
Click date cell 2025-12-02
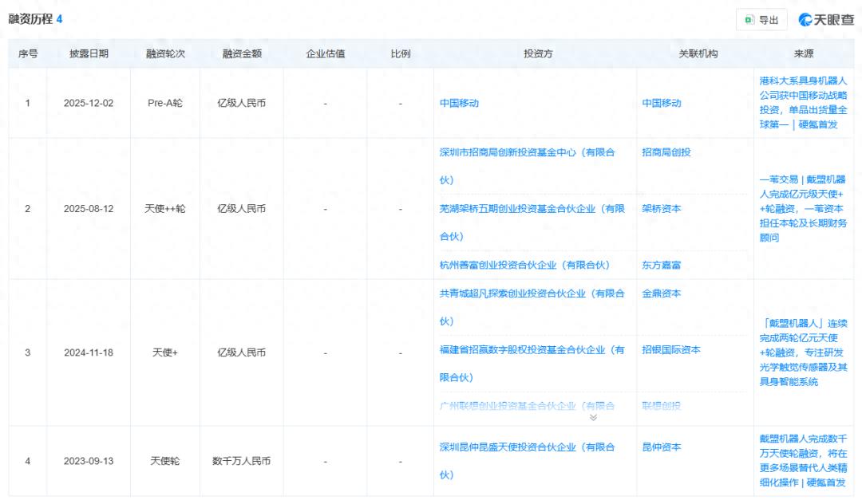tap(89, 103)
